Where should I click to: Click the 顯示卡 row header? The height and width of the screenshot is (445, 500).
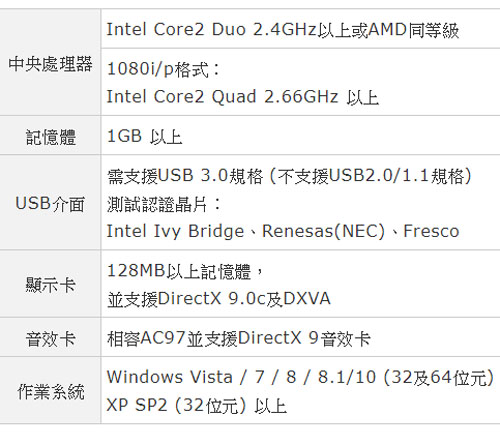click(x=51, y=285)
